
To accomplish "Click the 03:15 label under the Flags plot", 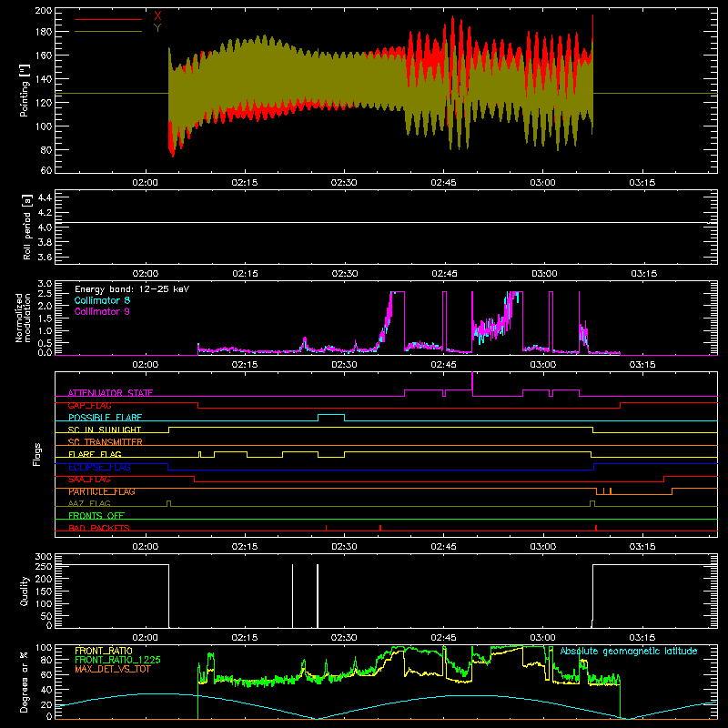I will point(642,547).
